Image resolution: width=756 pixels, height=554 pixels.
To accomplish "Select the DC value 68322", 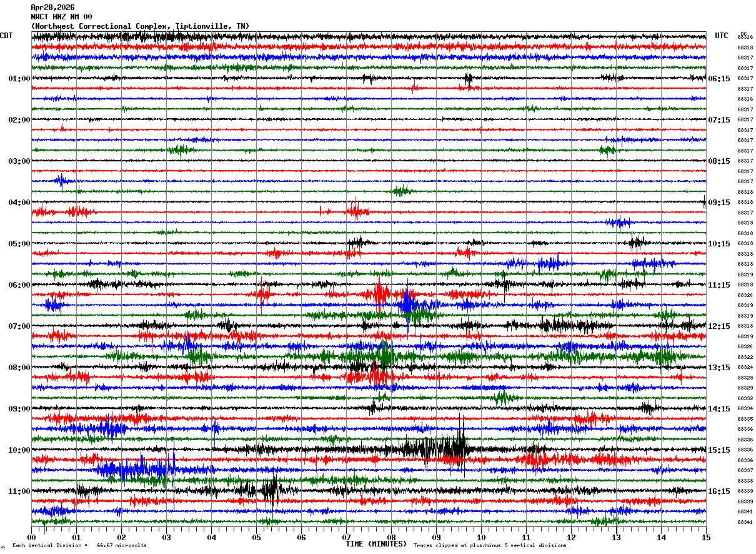I will (745, 357).
